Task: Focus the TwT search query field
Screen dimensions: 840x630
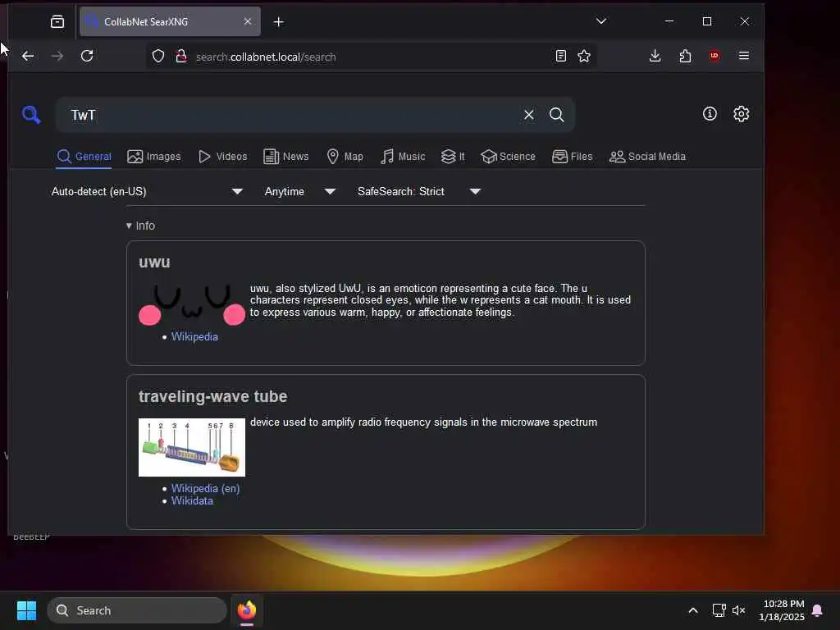Action: point(292,115)
